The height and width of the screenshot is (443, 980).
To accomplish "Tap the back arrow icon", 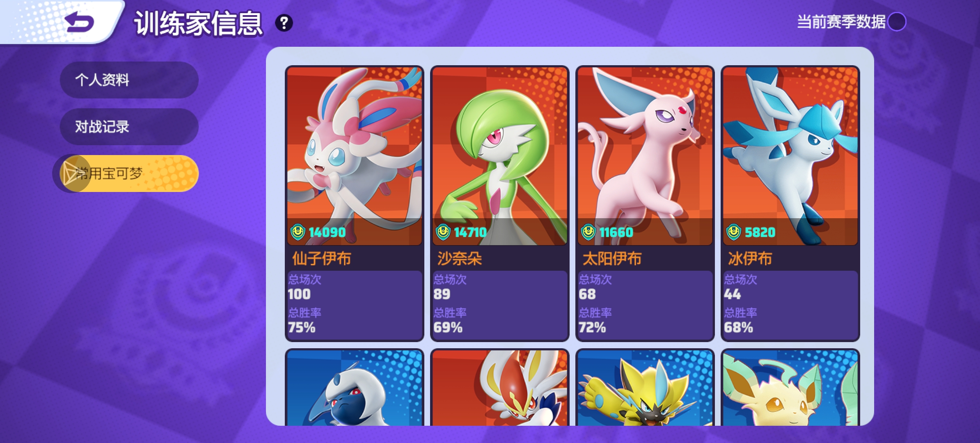I will [80, 22].
